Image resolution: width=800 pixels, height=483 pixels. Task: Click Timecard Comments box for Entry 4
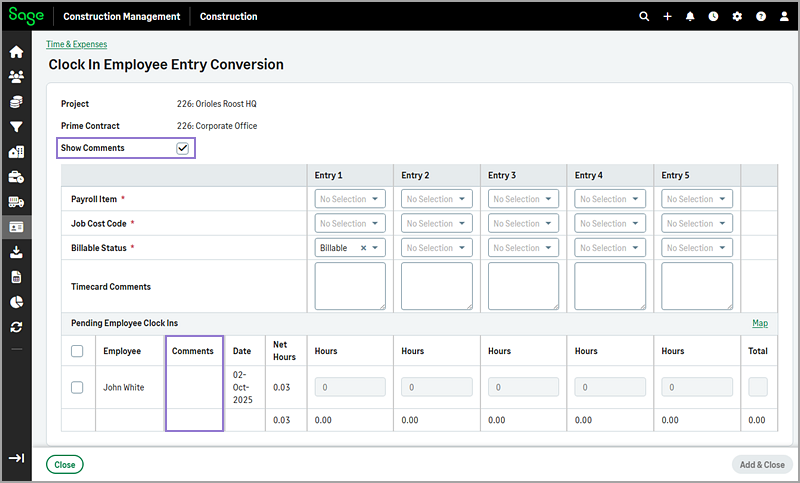coord(610,286)
